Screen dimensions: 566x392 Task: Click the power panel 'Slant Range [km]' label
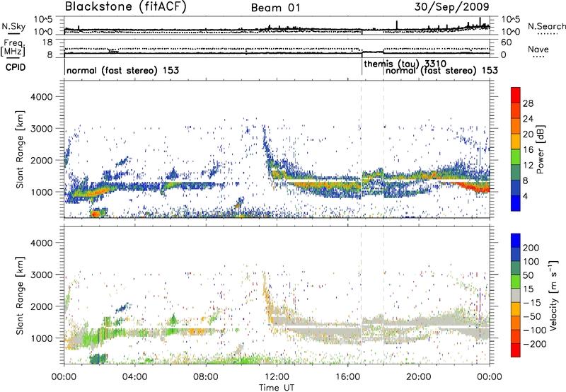pyautogui.click(x=20, y=149)
